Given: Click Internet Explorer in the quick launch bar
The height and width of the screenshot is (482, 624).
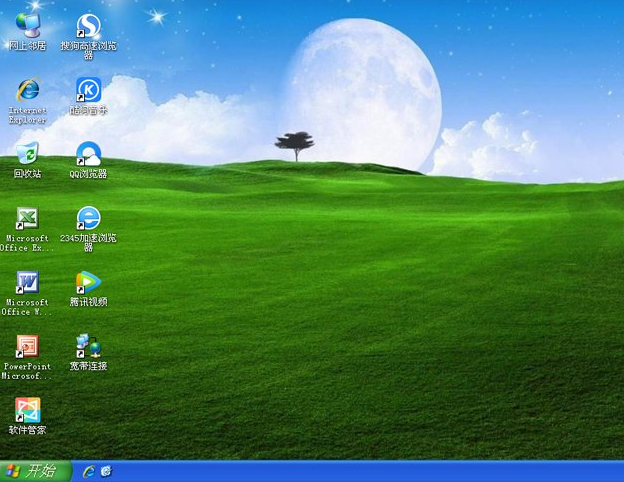Looking at the screenshot, I should [89, 471].
